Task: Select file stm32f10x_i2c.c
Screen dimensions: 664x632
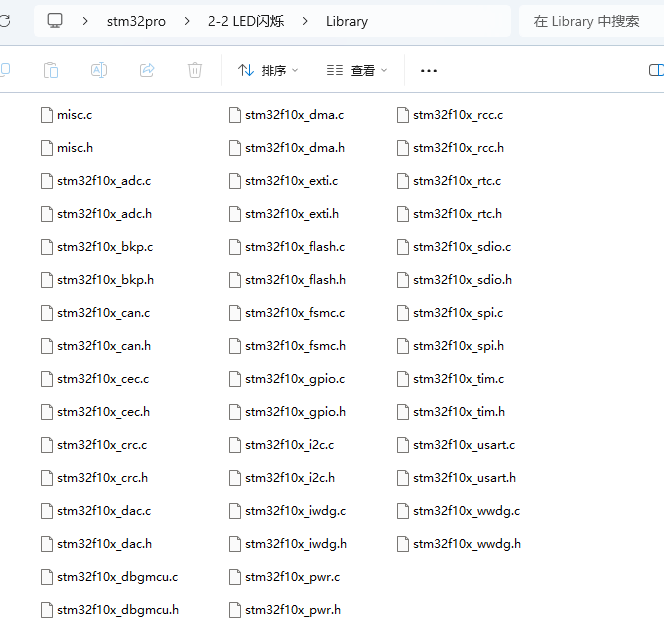Action: click(282, 445)
